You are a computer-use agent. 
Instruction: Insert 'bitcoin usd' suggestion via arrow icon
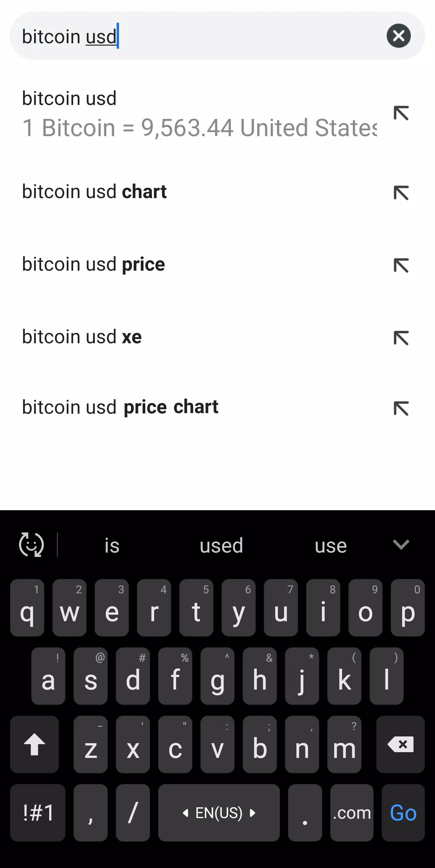pyautogui.click(x=401, y=113)
